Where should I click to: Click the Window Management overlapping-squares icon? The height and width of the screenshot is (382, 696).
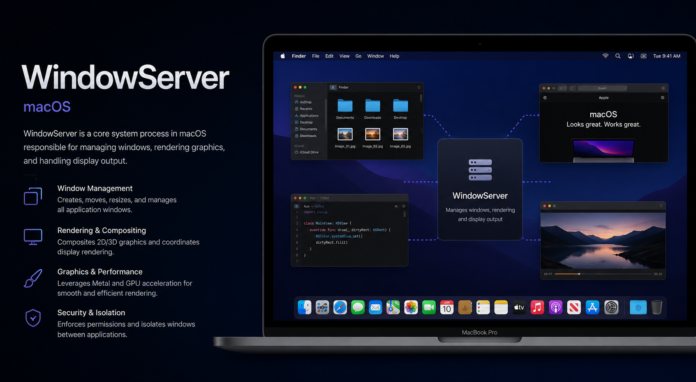click(x=33, y=196)
